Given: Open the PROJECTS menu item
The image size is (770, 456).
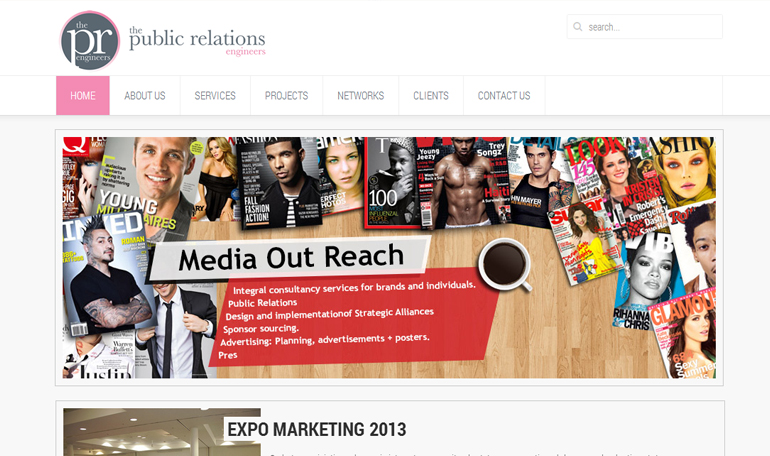Looking at the screenshot, I should 286,95.
